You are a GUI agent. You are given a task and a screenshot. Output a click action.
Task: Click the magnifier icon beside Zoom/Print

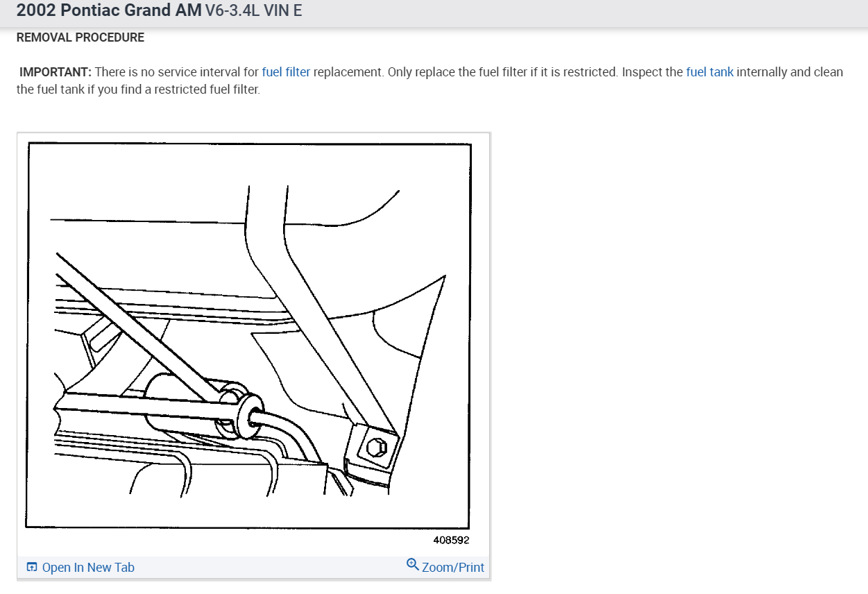(x=413, y=565)
